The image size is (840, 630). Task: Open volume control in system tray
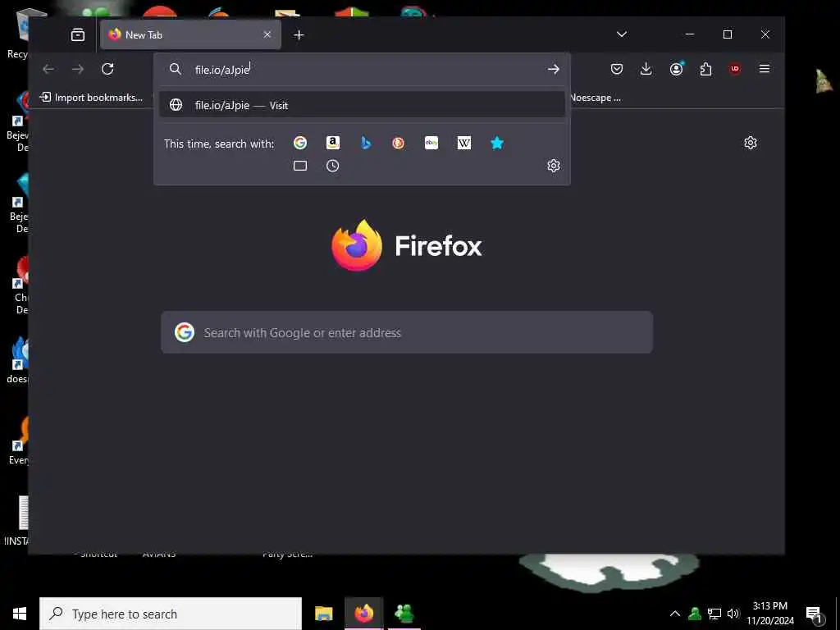pyautogui.click(x=733, y=614)
